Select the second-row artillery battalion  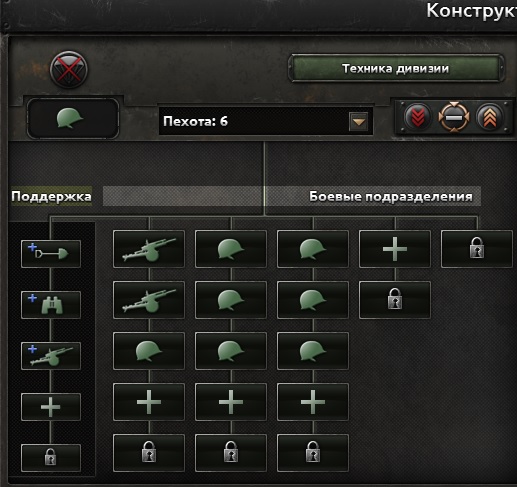pos(149,300)
